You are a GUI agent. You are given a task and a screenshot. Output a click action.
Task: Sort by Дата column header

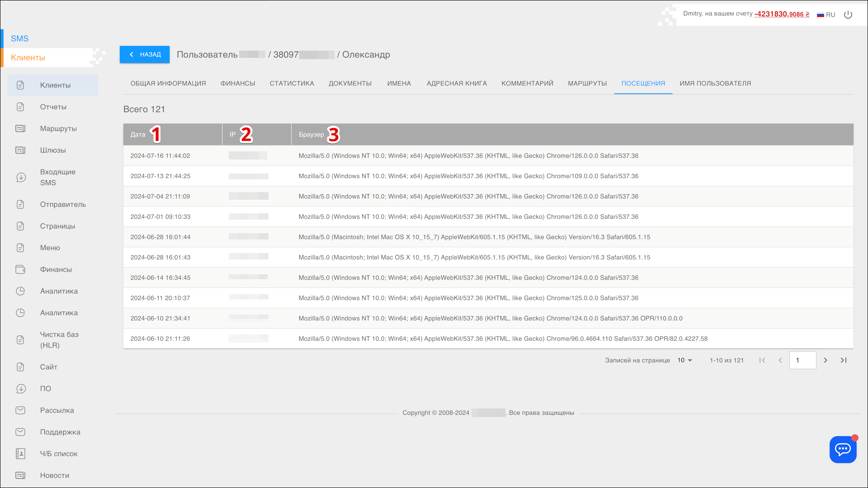pyautogui.click(x=138, y=135)
